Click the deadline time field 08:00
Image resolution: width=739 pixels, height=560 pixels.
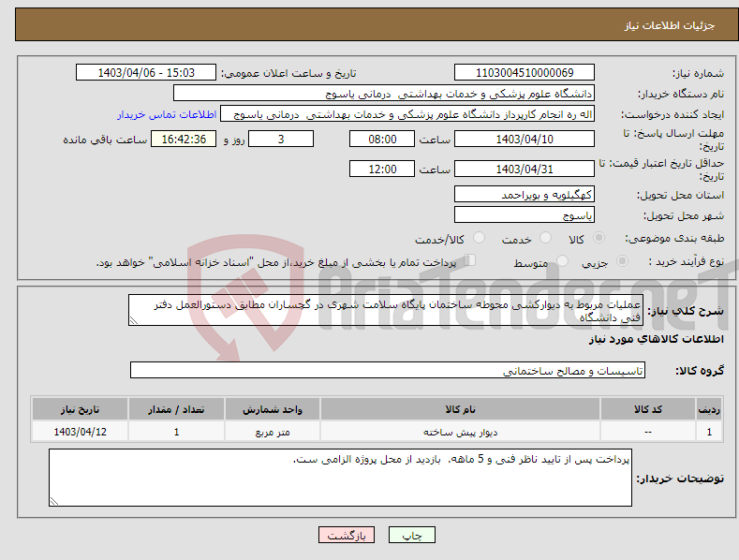(382, 139)
